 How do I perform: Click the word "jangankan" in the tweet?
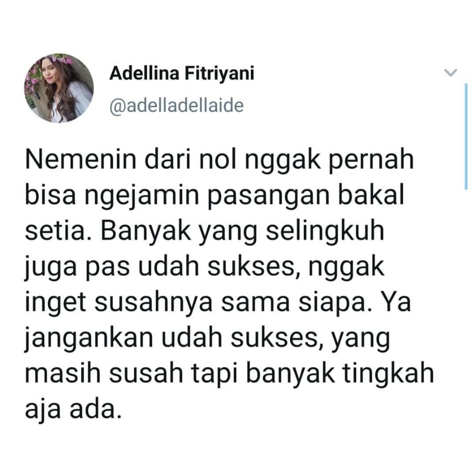tap(89, 338)
